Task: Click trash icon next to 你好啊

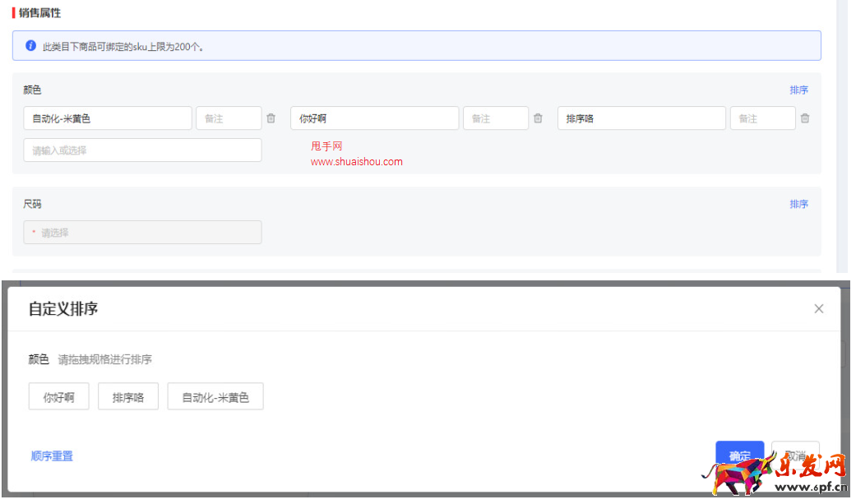Action: click(538, 118)
